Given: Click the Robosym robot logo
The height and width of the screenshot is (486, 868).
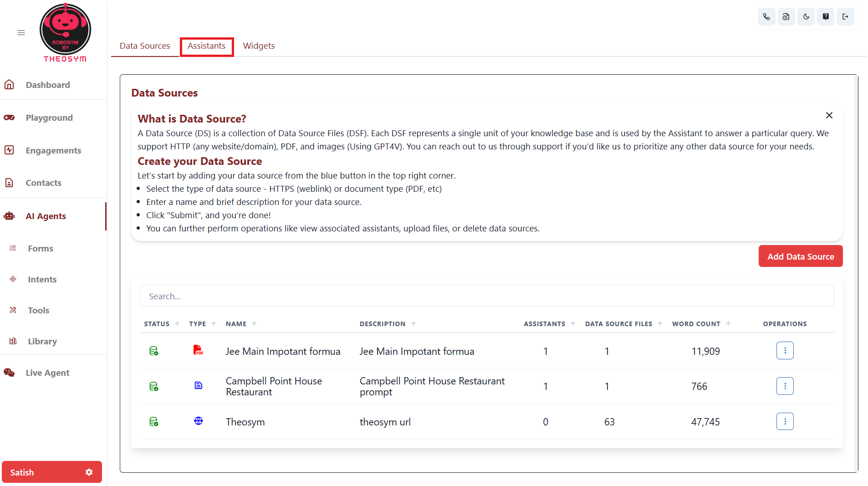Looking at the screenshot, I should click(x=65, y=32).
